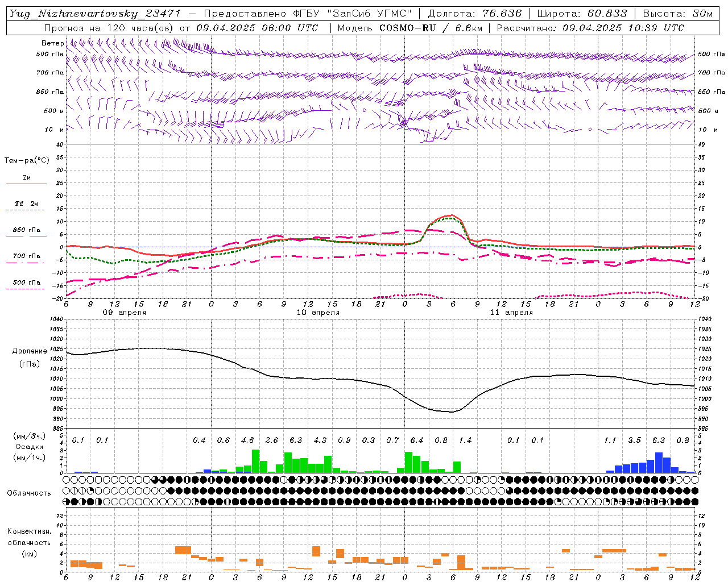This screenshot has height=582, width=728.
Task: Click the '10 апреля' date label
Action: [x=318, y=313]
